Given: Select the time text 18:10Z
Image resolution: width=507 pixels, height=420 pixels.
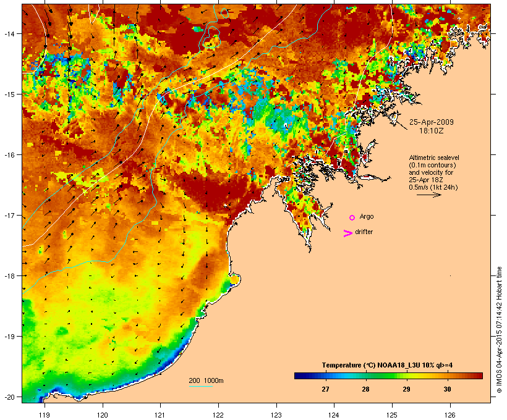Looking at the screenshot, I should [432, 131].
